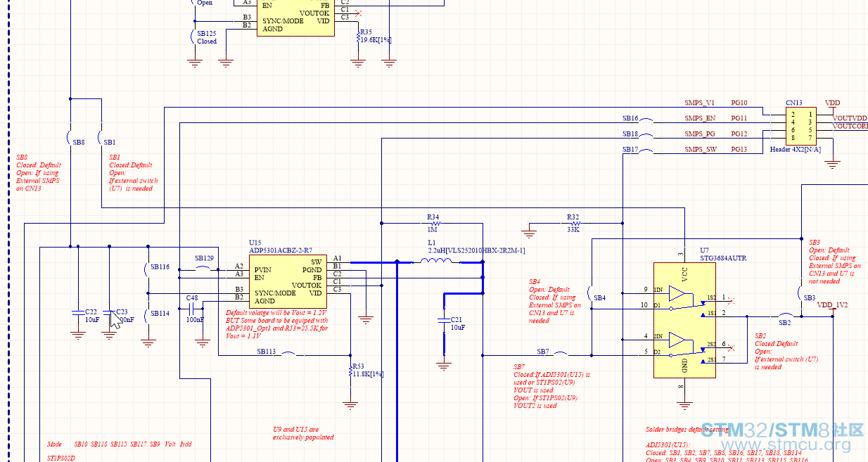Image resolution: width=868 pixels, height=462 pixels.
Task: Click the red SB1 Closed:Default note
Action: pos(134,173)
